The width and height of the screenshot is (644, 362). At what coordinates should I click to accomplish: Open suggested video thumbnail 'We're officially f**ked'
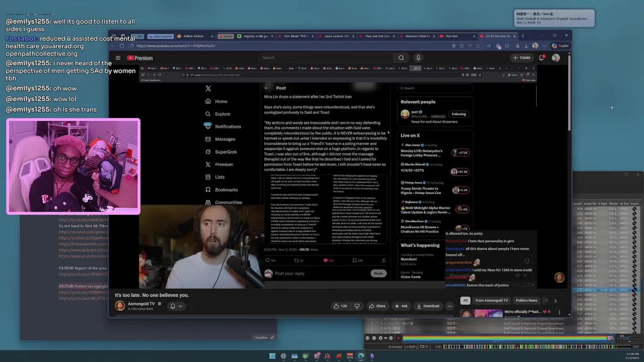(481, 313)
